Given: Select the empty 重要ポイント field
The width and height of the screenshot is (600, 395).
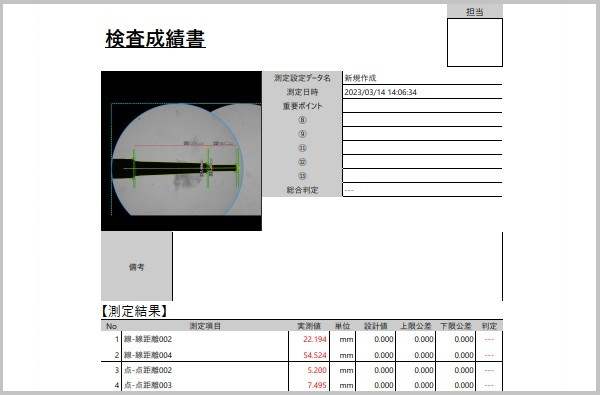Looking at the screenshot, I should 422,106.
